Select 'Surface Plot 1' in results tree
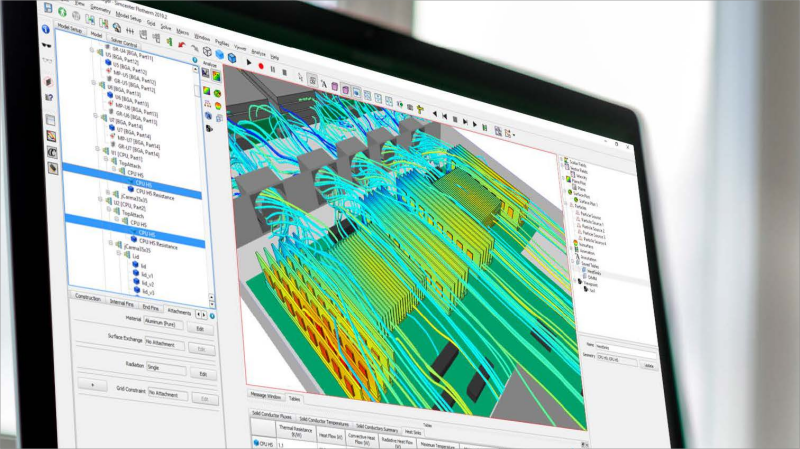This screenshot has height=449, width=800. point(588,203)
